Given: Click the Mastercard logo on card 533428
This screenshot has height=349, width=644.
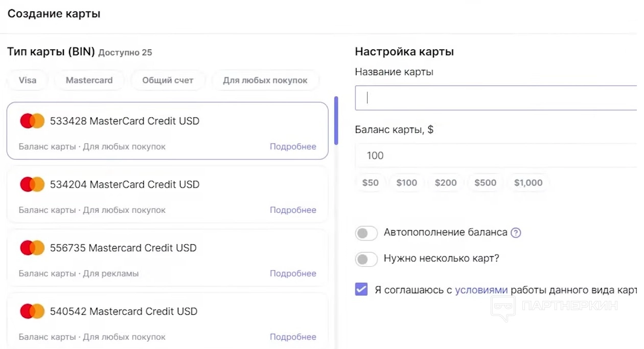Looking at the screenshot, I should pyautogui.click(x=32, y=121).
